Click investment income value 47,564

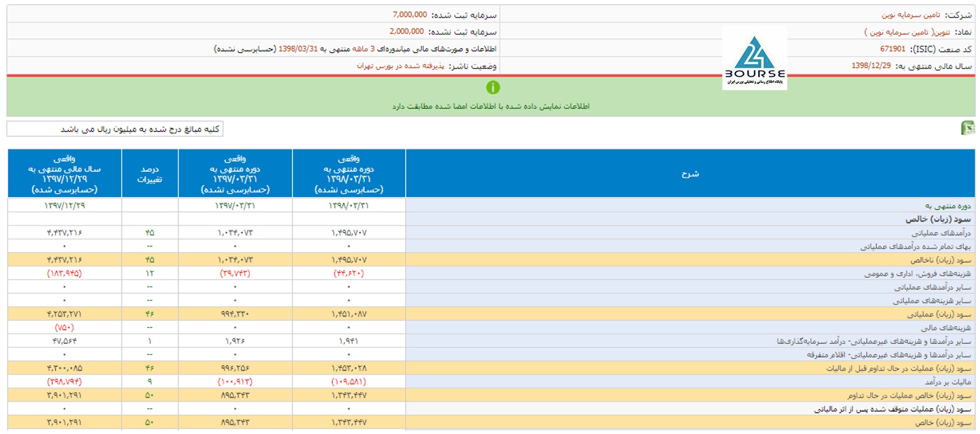click(x=64, y=341)
